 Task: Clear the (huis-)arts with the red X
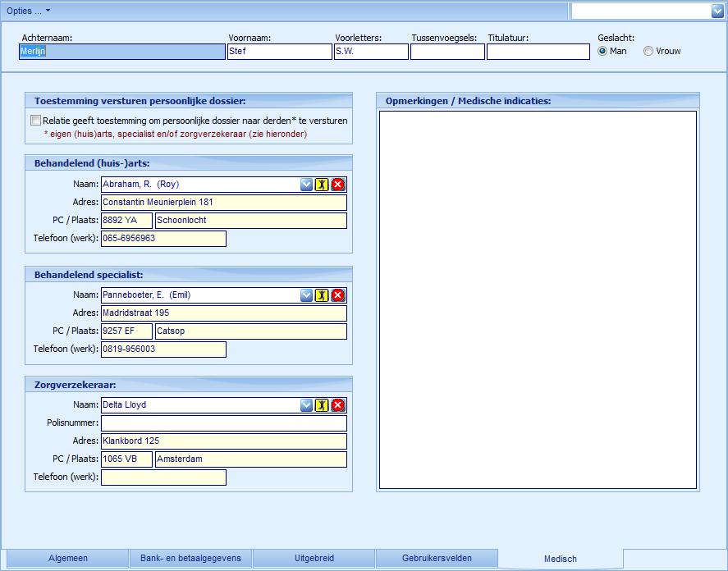click(337, 185)
